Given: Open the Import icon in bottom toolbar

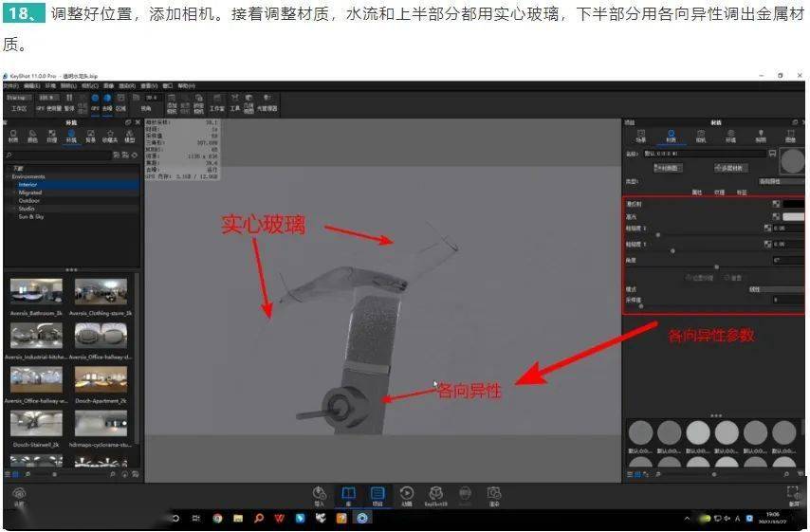Looking at the screenshot, I should (x=320, y=495).
